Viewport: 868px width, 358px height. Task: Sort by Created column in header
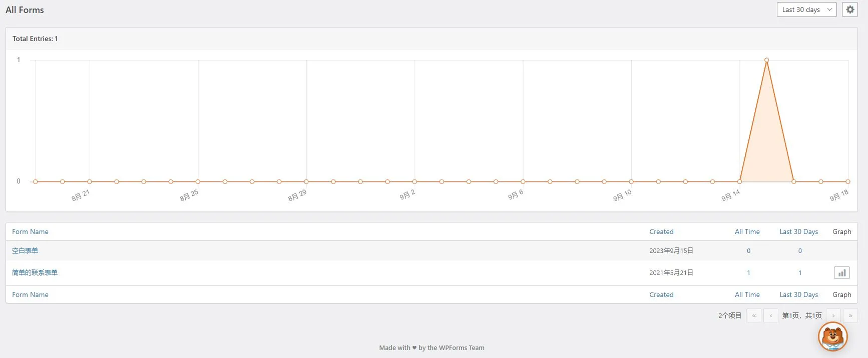click(661, 231)
